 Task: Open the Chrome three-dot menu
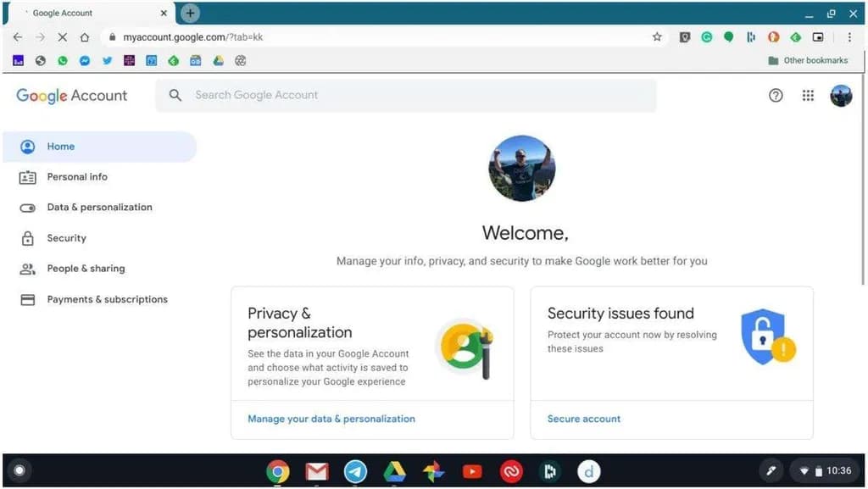[849, 37]
